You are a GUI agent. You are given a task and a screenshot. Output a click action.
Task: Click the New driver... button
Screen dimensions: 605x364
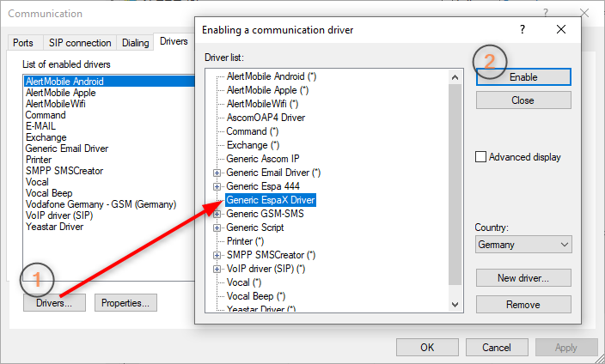(x=522, y=278)
